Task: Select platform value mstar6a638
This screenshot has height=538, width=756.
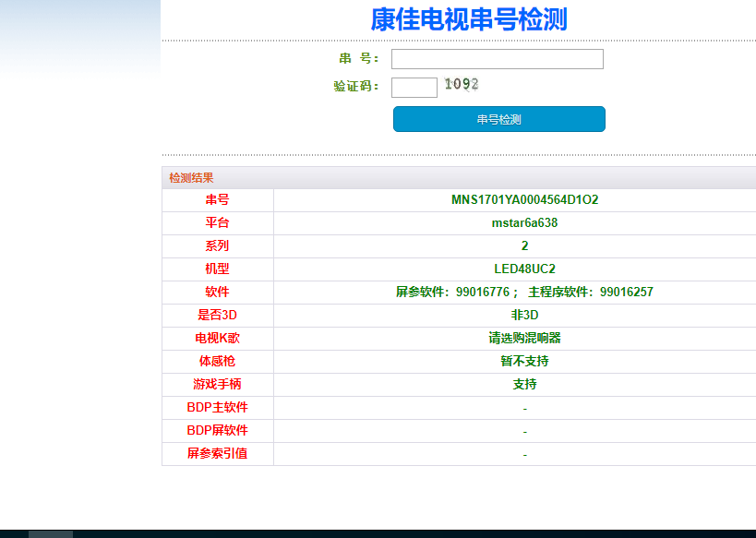Action: click(524, 222)
